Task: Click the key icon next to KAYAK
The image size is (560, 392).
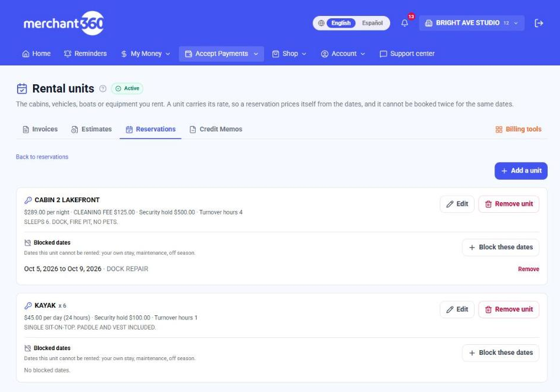Action: click(x=28, y=305)
